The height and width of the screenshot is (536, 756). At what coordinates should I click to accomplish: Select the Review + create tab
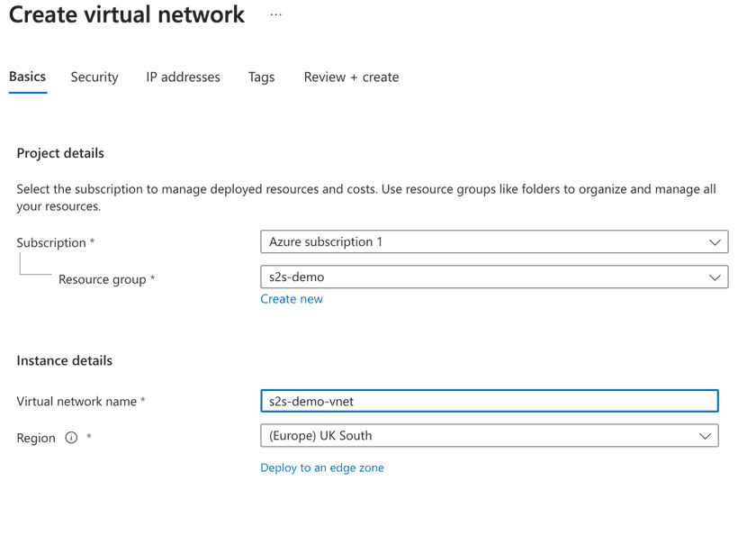coord(351,77)
